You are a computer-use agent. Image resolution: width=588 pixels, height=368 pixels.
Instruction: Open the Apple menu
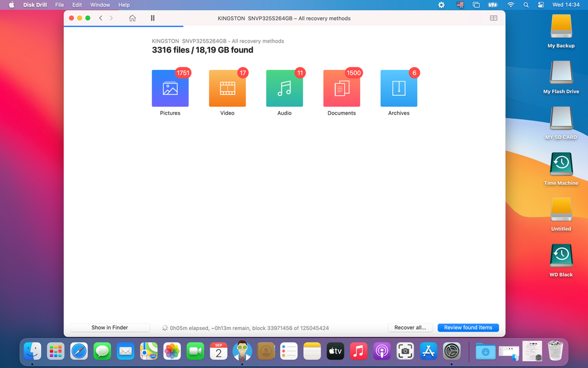12,5
